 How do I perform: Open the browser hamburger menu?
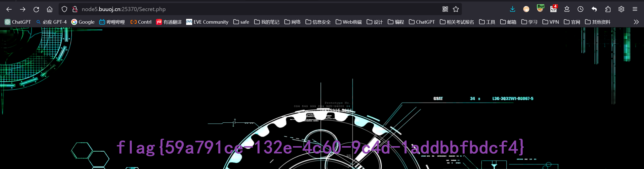pos(635,9)
